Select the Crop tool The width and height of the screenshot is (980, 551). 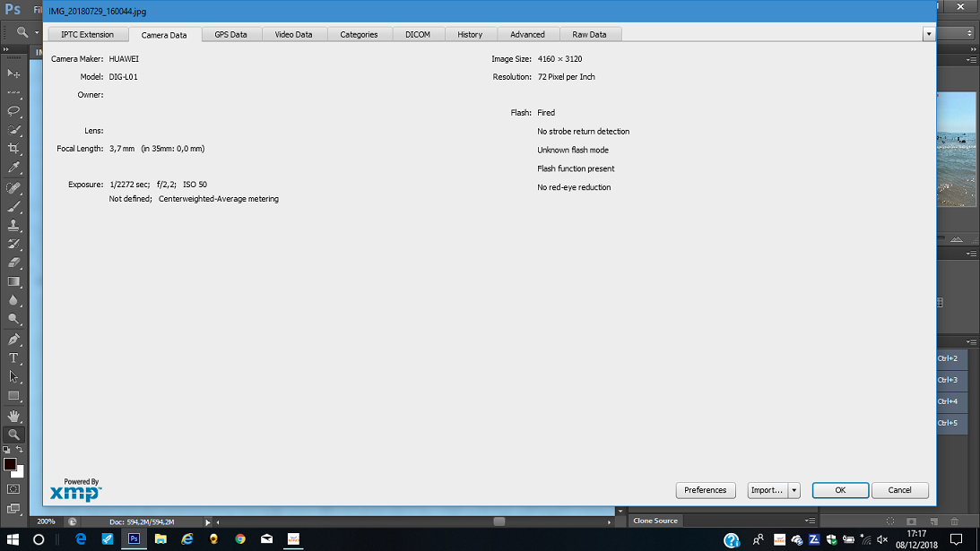(x=13, y=149)
